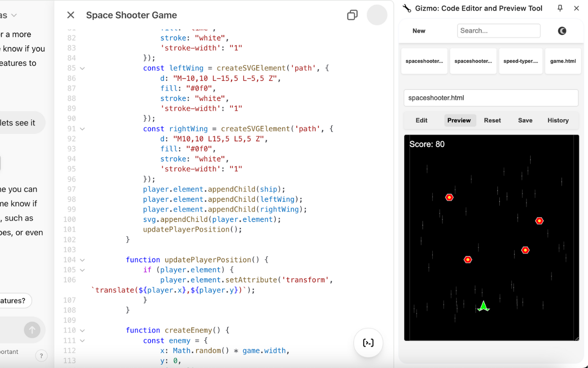Toggle dark mode with the moon icon
The image size is (588, 368).
(x=562, y=31)
